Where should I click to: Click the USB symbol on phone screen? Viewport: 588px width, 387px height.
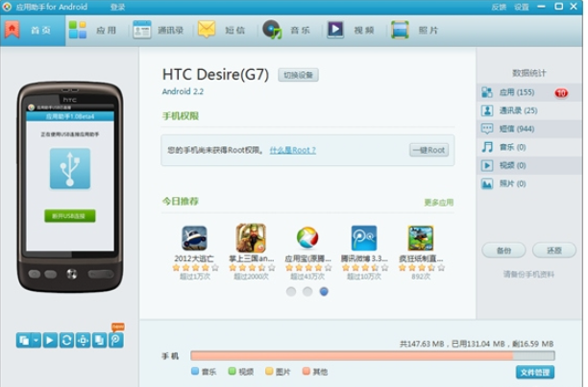tap(70, 169)
